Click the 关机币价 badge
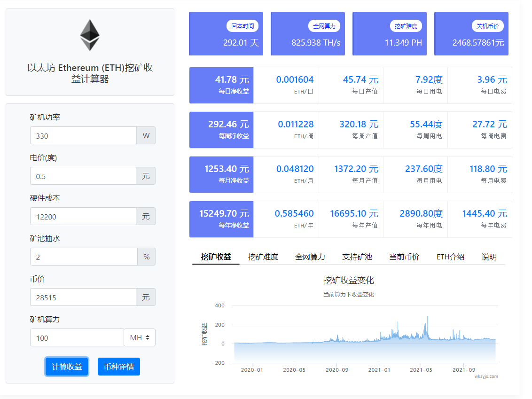The height and width of the screenshot is (399, 532). (x=488, y=26)
